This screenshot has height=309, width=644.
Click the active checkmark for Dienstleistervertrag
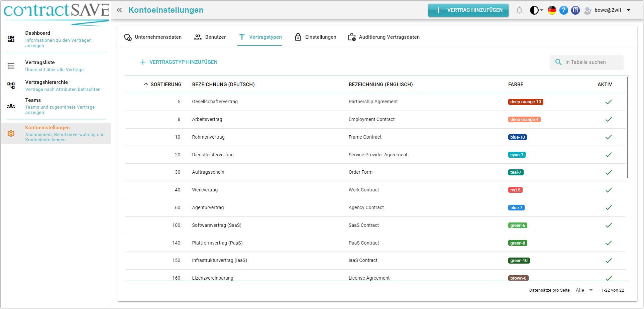609,155
